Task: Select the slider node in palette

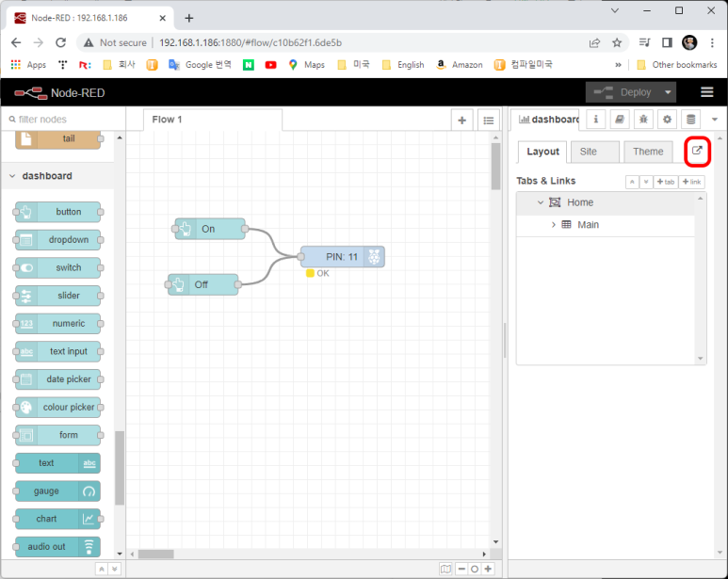Action: coord(58,296)
